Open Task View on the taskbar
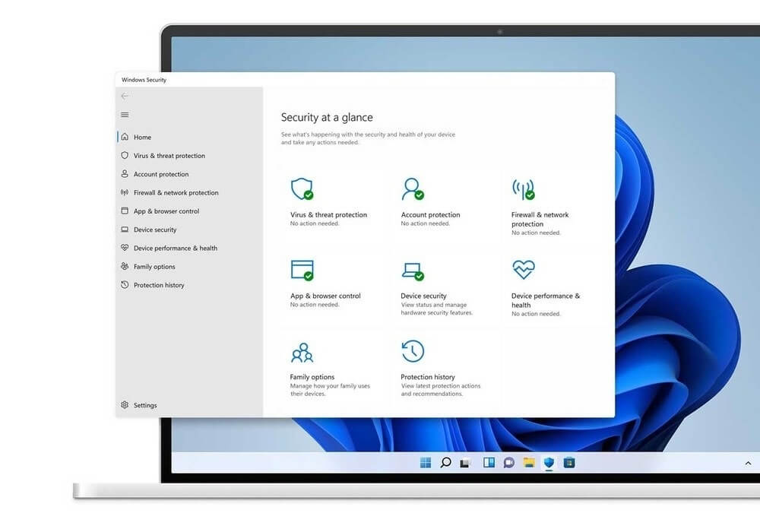The image size is (760, 532). 465,463
